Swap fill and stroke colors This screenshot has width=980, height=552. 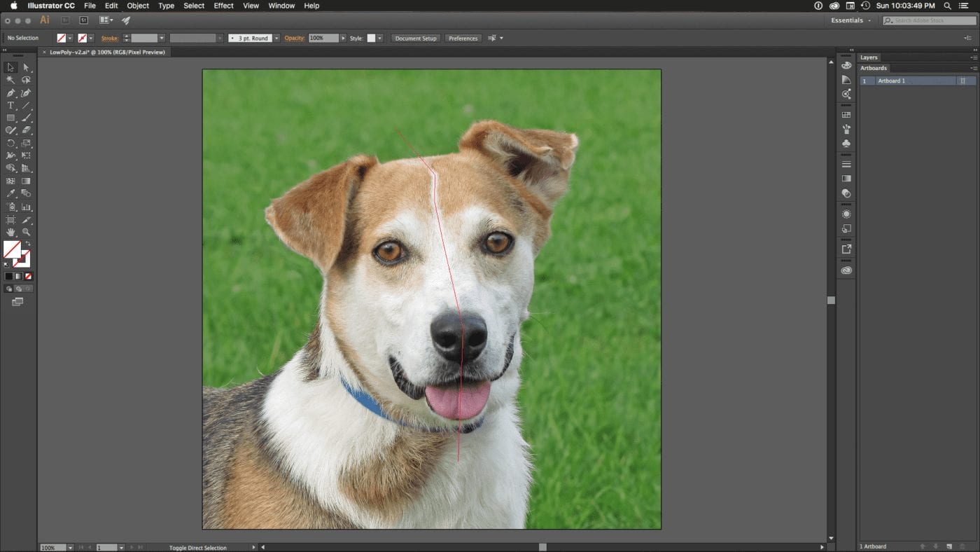tap(28, 244)
